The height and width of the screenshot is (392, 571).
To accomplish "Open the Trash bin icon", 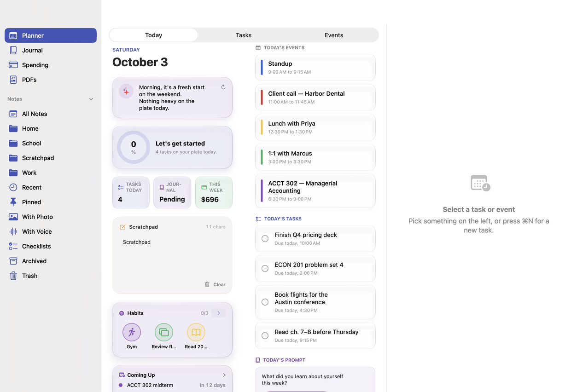I will point(13,276).
